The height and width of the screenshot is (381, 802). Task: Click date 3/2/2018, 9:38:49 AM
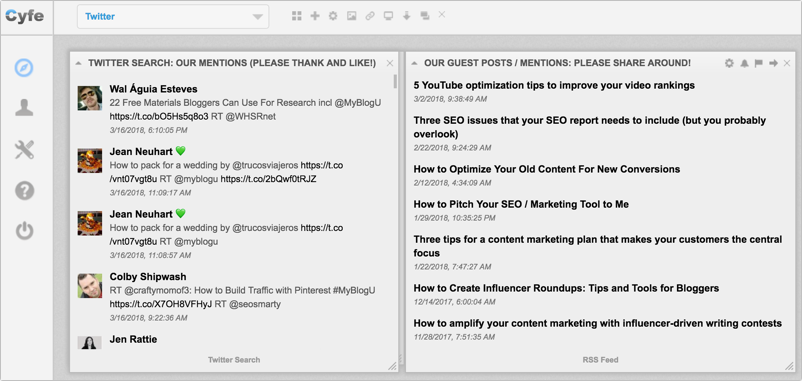click(x=450, y=99)
